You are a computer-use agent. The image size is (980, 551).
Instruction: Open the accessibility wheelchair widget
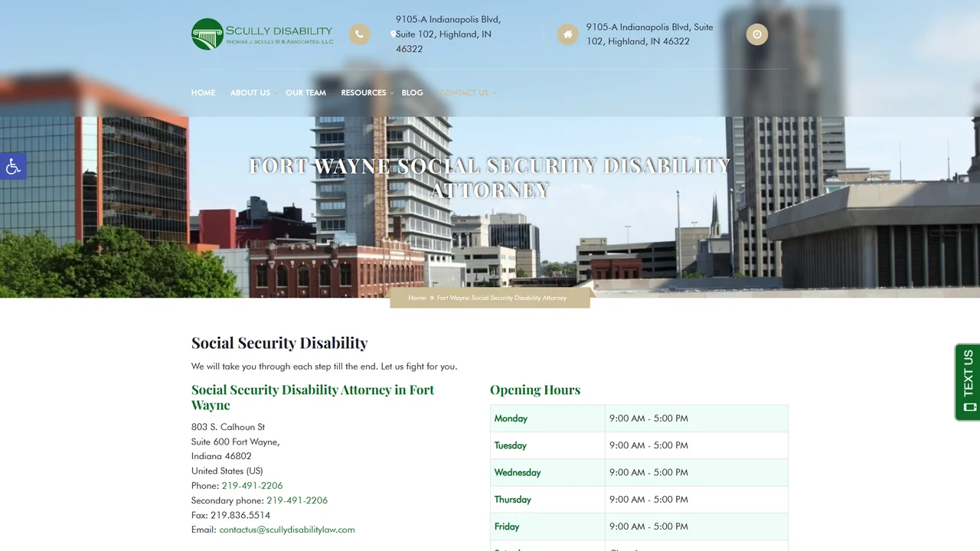click(13, 166)
